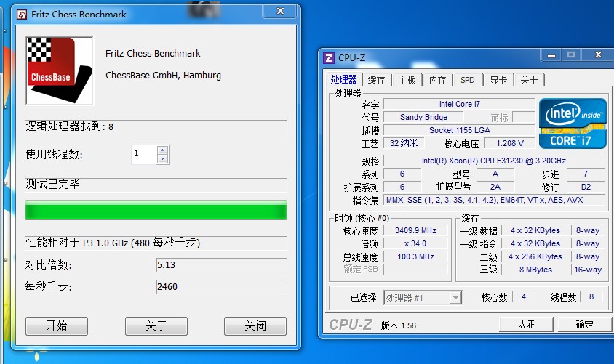The image size is (614, 364).
Task: Click the '16-way' cache associativity value
Action: (x=587, y=270)
